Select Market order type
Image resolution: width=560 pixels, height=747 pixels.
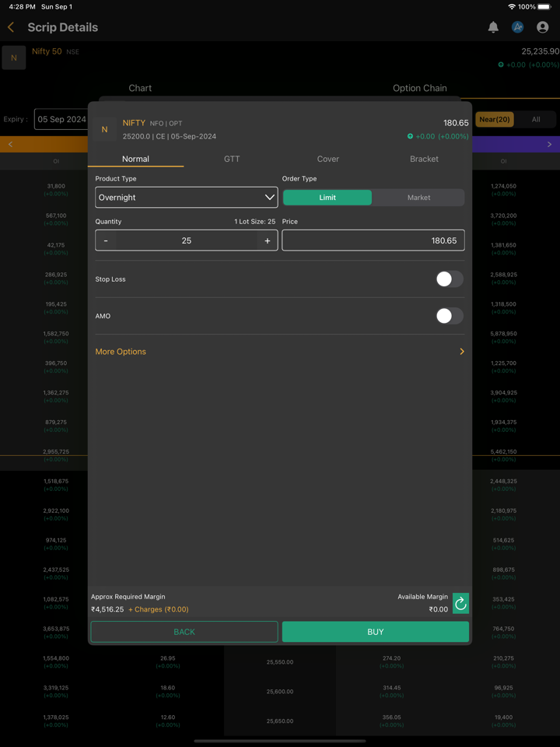[418, 198]
